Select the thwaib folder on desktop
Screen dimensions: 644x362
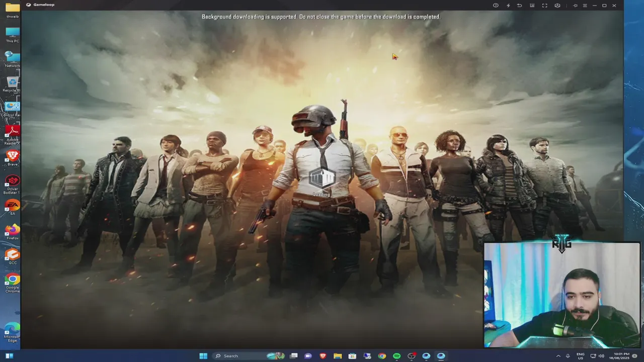click(12, 10)
